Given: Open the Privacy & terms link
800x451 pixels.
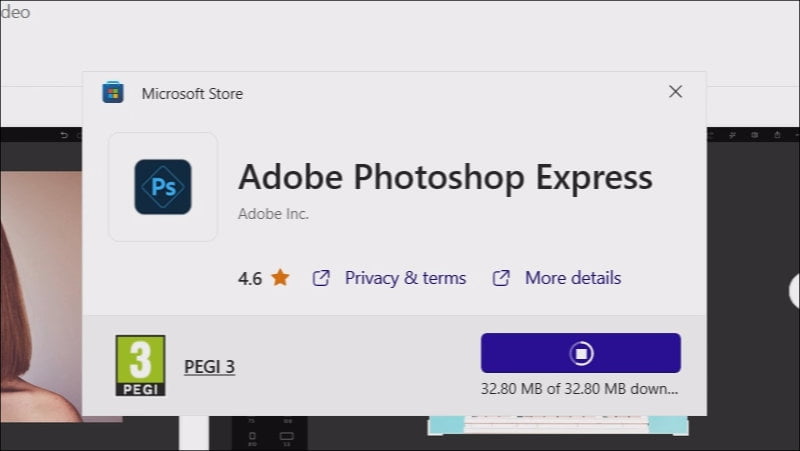Looking at the screenshot, I should [405, 278].
